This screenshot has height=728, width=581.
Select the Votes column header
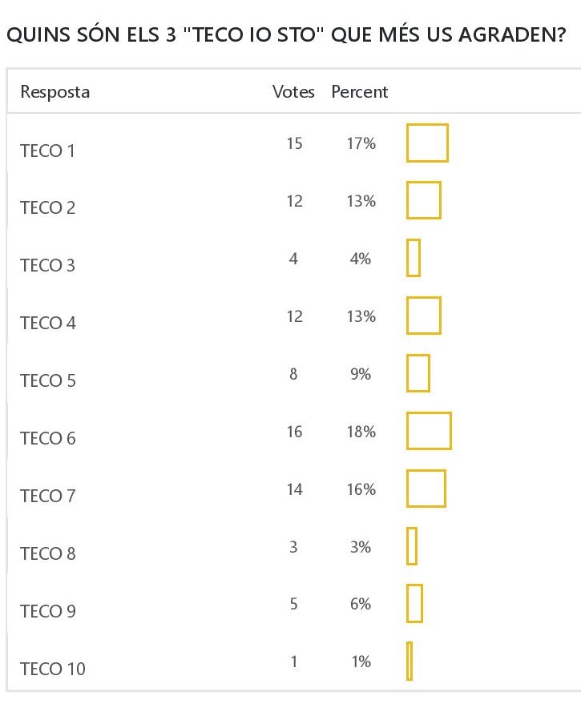click(293, 92)
